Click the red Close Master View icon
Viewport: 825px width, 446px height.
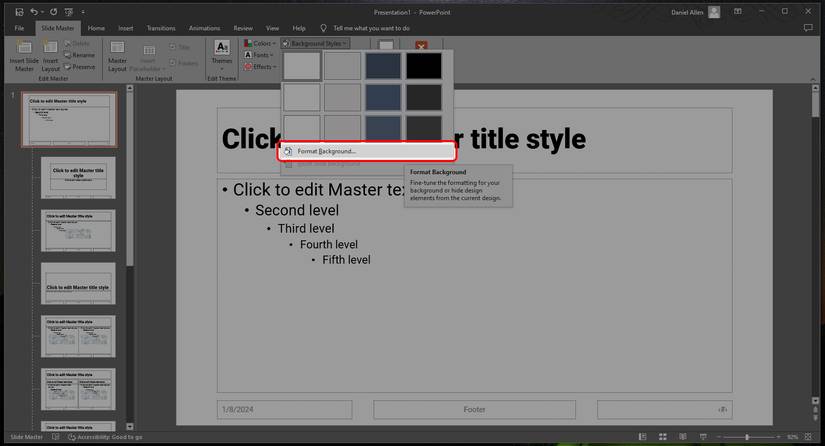pos(421,47)
